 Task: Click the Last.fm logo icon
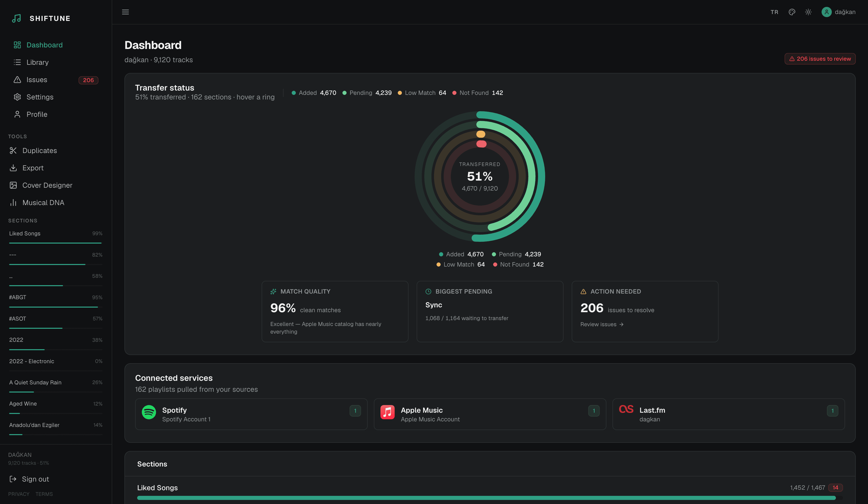[626, 409]
